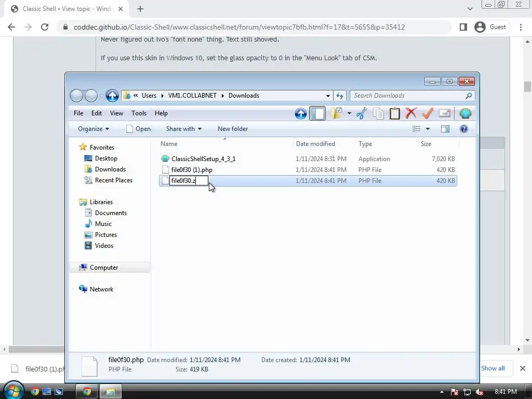This screenshot has height=399, width=532.
Task: Sort by Size column header
Action: [438, 144]
